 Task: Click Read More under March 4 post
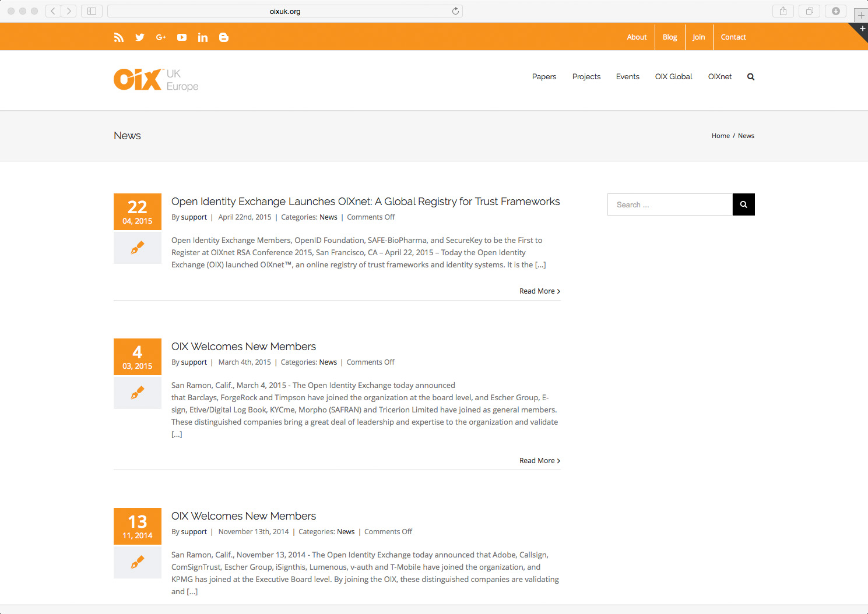540,461
